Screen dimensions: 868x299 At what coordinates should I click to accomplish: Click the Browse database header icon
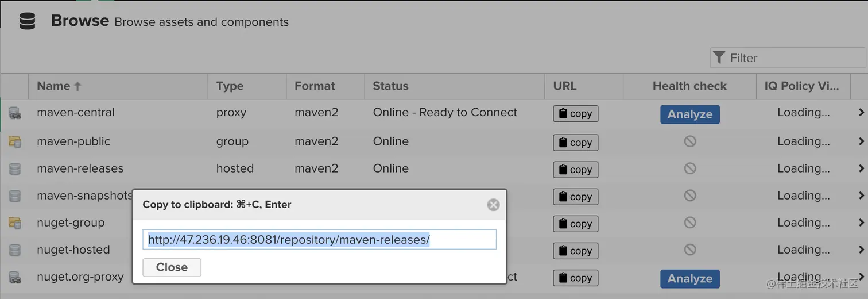[x=28, y=21]
